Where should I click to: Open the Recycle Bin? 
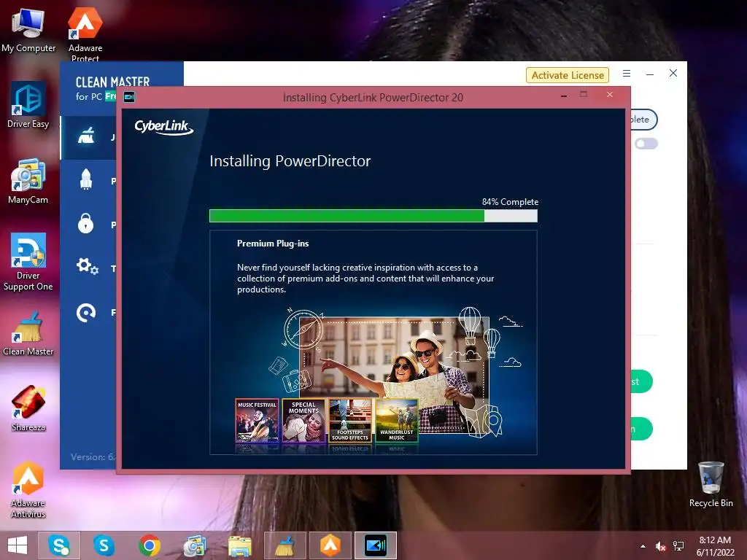click(711, 484)
